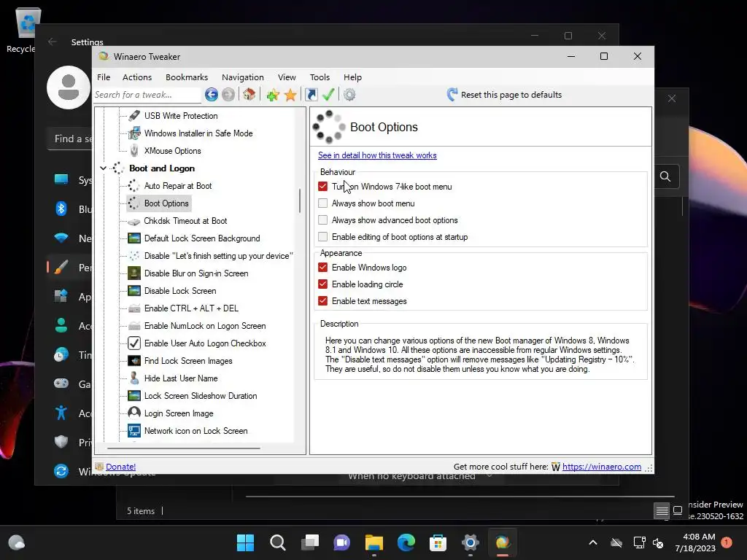This screenshot has height=560, width=747.
Task: Open the Navigation menu
Action: (242, 77)
